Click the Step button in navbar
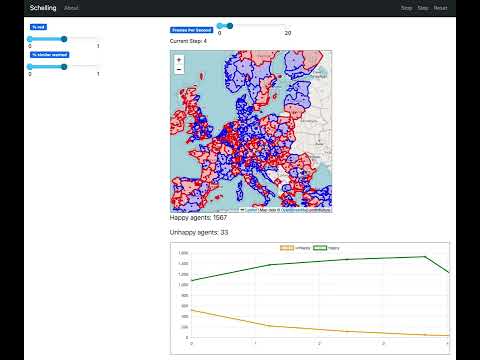 (x=423, y=8)
